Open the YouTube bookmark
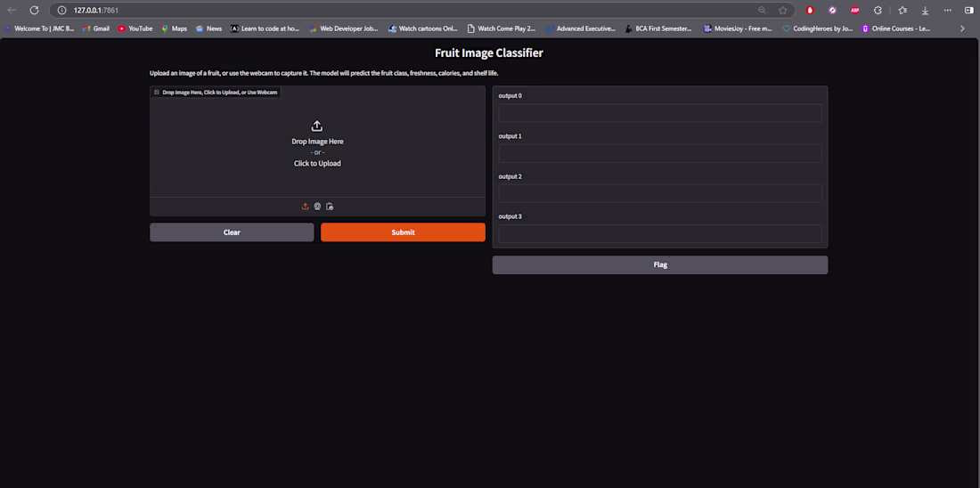The height and width of the screenshot is (488, 980). click(x=135, y=28)
